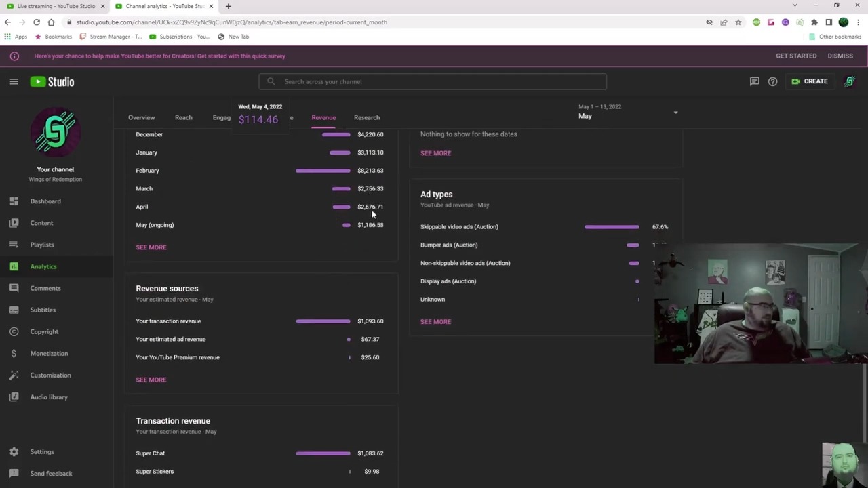Open the comments notification icon in header
868x488 pixels.
click(x=754, y=81)
